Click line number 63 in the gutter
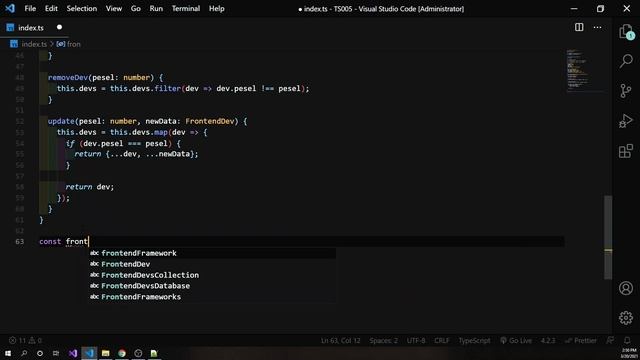This screenshot has width=640, height=360. [20, 242]
